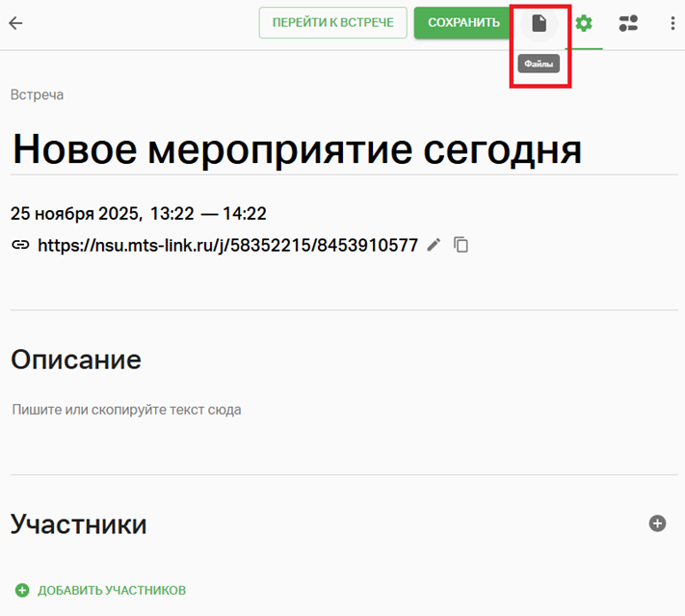Open the green gear settings tab
Screen dimensions: 685x616
583,23
